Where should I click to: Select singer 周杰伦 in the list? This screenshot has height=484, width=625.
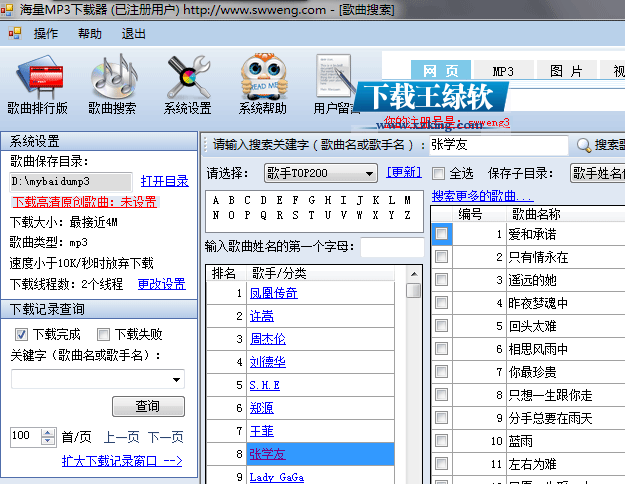click(x=267, y=339)
